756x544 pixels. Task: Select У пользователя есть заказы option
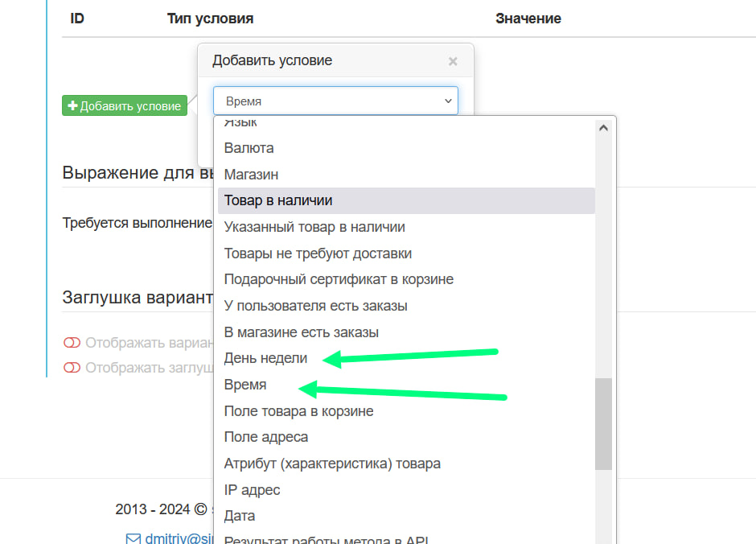(x=315, y=306)
